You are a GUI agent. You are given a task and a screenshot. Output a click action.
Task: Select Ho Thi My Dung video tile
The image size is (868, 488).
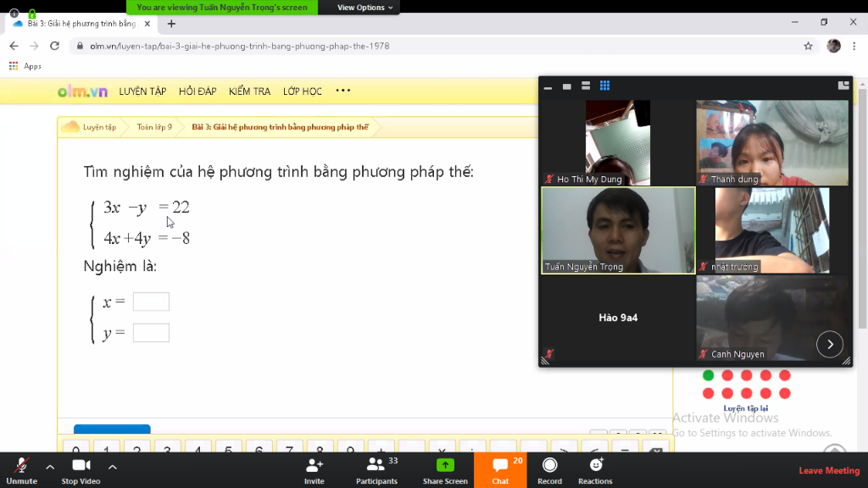click(x=618, y=142)
